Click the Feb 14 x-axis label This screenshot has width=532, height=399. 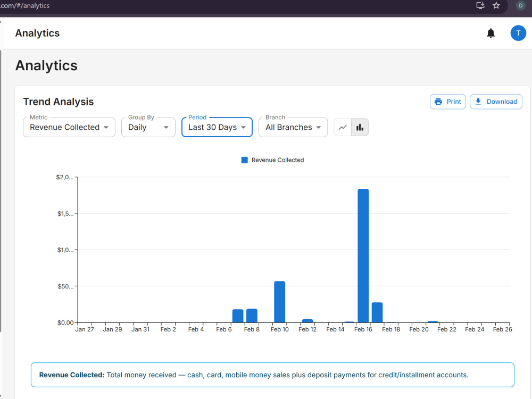(x=335, y=329)
